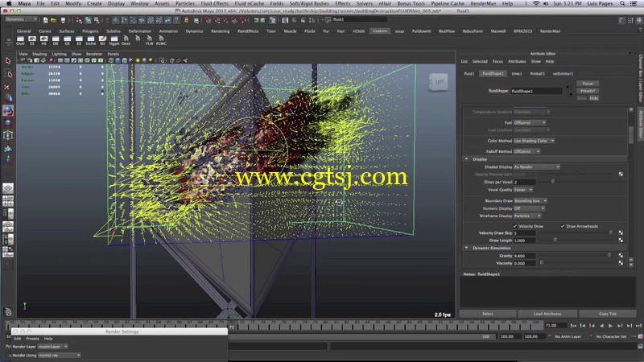Click the Velocity Draw Skip value field

point(524,233)
